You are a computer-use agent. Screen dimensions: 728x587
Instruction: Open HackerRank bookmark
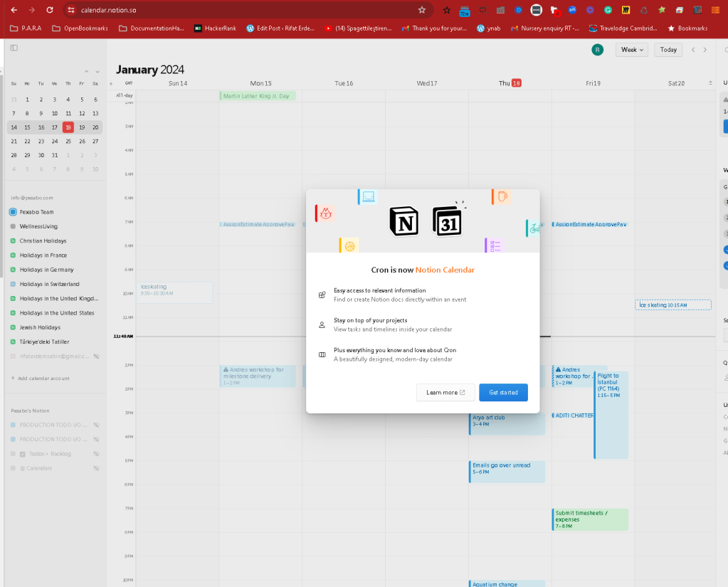coord(215,28)
